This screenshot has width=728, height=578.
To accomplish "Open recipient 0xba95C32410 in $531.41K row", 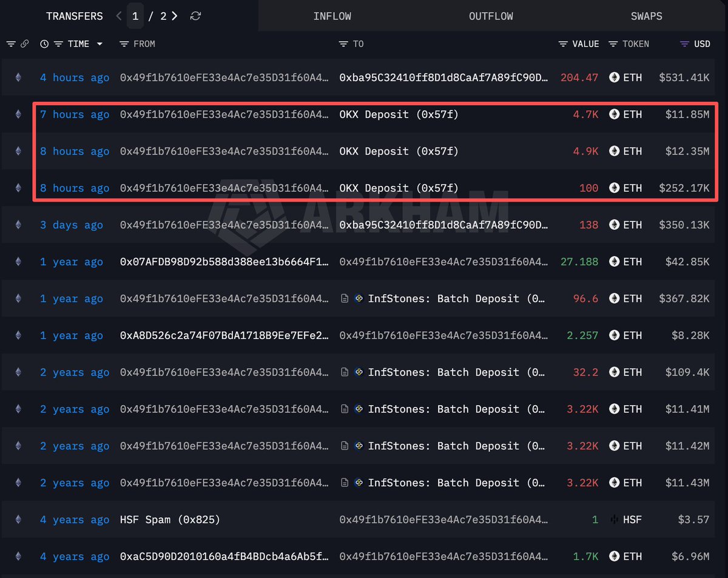I will click(x=444, y=78).
